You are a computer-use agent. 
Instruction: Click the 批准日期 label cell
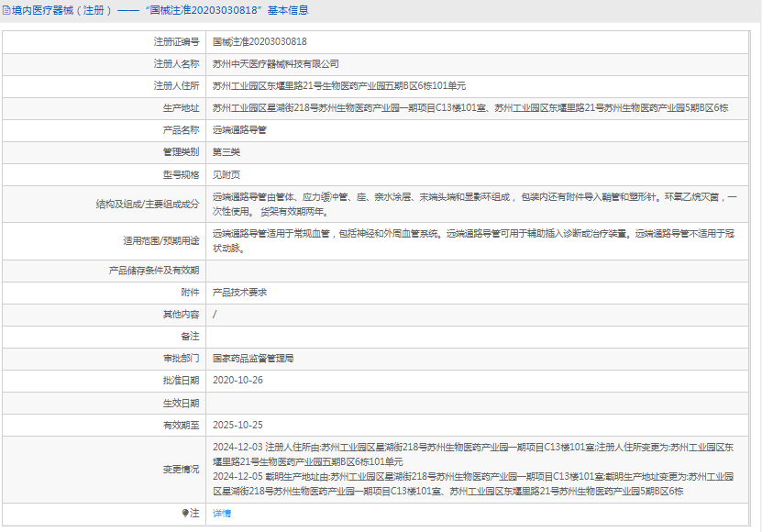(104, 381)
